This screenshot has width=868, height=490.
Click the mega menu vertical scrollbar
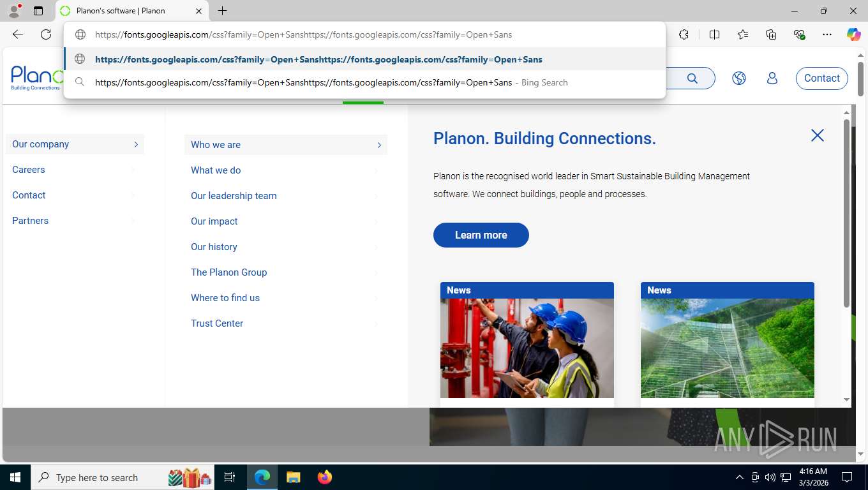(847, 213)
